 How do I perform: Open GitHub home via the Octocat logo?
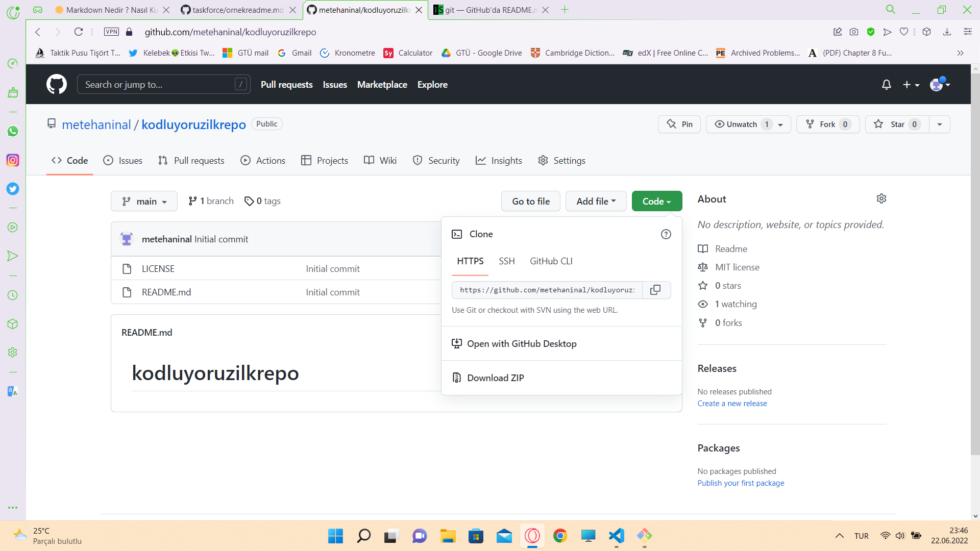(56, 84)
